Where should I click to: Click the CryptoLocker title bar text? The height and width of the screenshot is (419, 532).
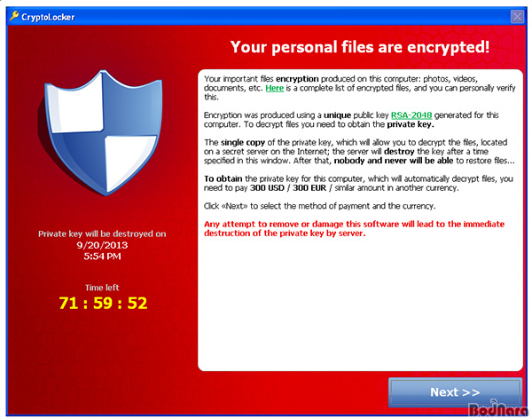coord(48,17)
